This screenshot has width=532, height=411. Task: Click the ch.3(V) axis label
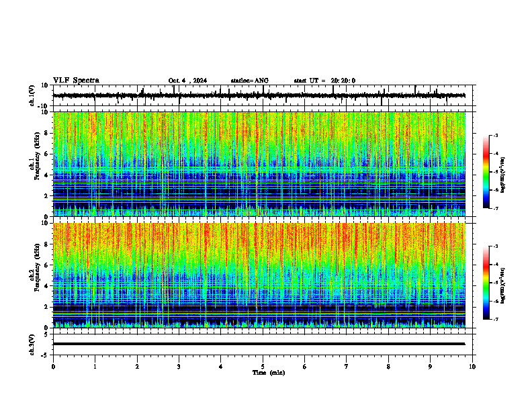click(32, 345)
